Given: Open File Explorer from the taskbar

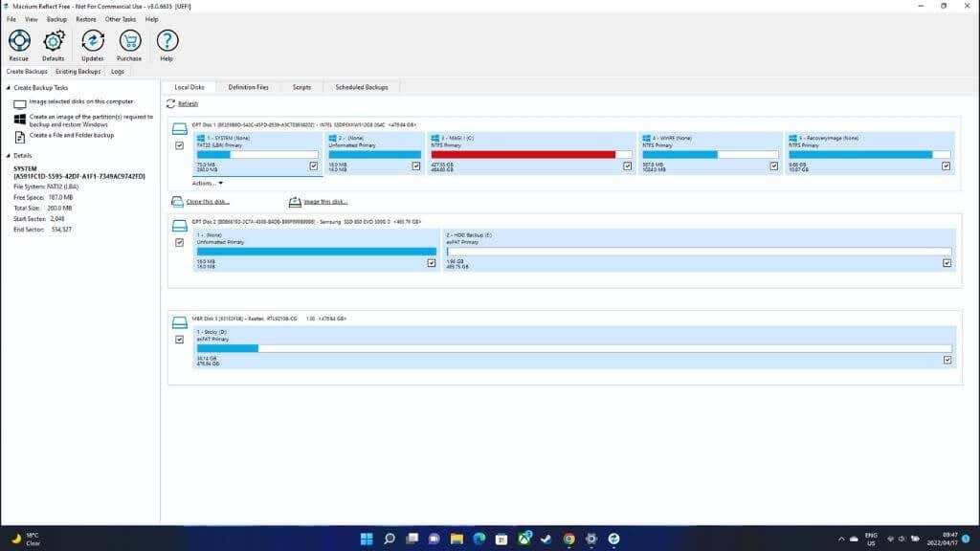Looking at the screenshot, I should (457, 539).
